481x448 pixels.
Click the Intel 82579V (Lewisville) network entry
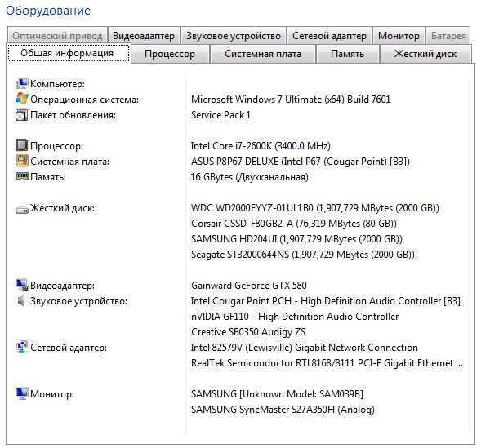(304, 348)
